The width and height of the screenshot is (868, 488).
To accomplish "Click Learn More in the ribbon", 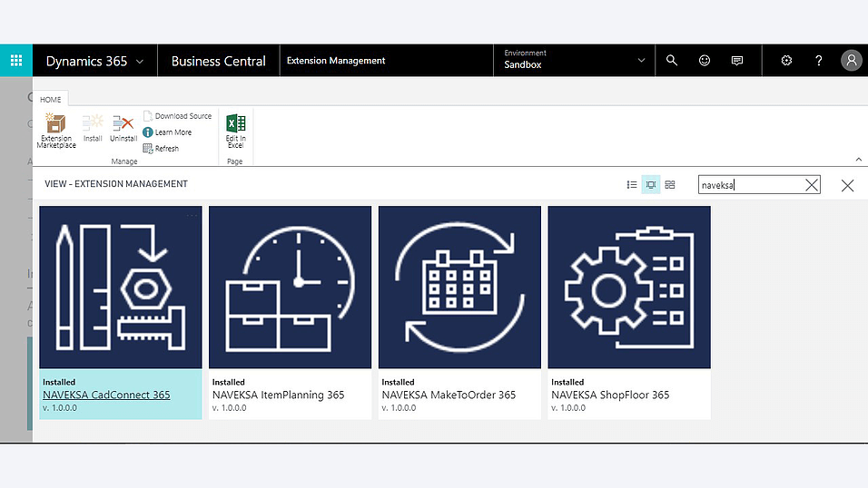I will tap(167, 132).
